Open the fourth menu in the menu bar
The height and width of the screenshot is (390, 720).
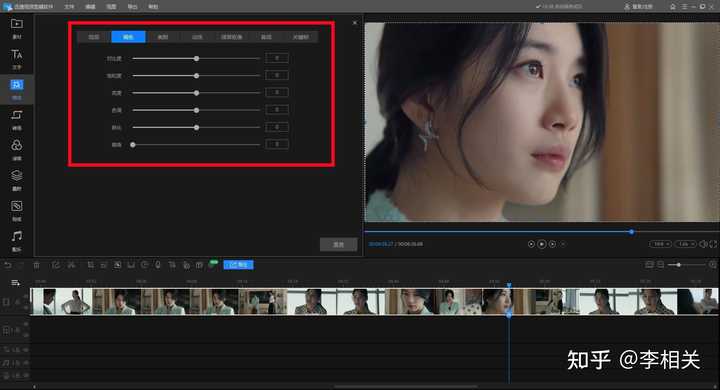coord(132,6)
